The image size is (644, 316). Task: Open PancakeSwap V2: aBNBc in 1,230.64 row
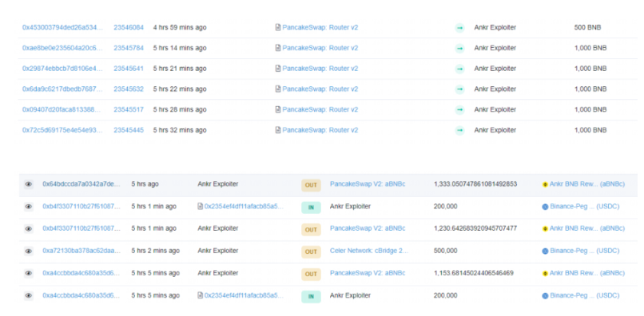tap(368, 228)
